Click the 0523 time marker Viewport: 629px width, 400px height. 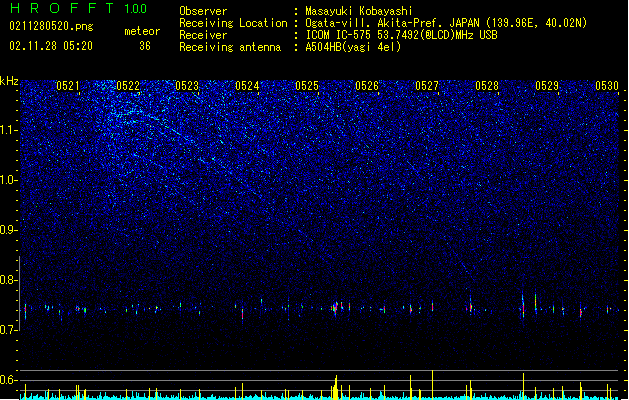pos(187,86)
